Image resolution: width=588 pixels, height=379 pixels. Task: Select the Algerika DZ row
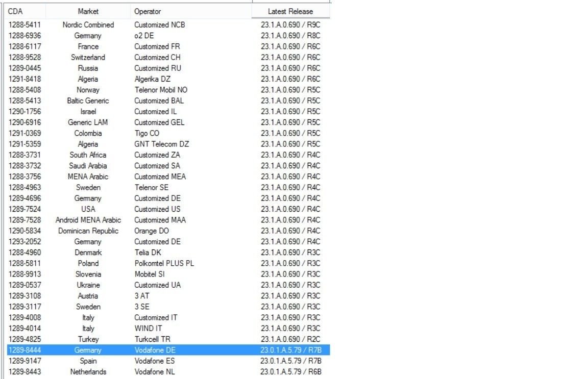[x=168, y=79]
